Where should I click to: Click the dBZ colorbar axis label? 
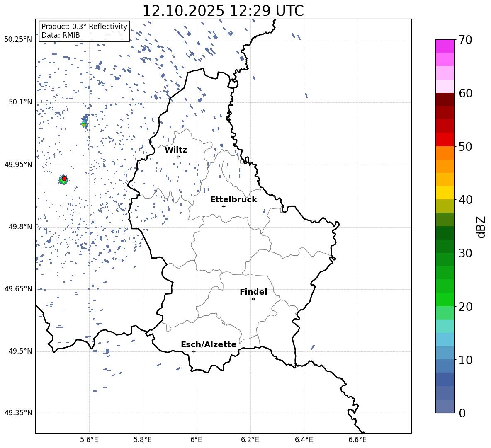click(481, 227)
